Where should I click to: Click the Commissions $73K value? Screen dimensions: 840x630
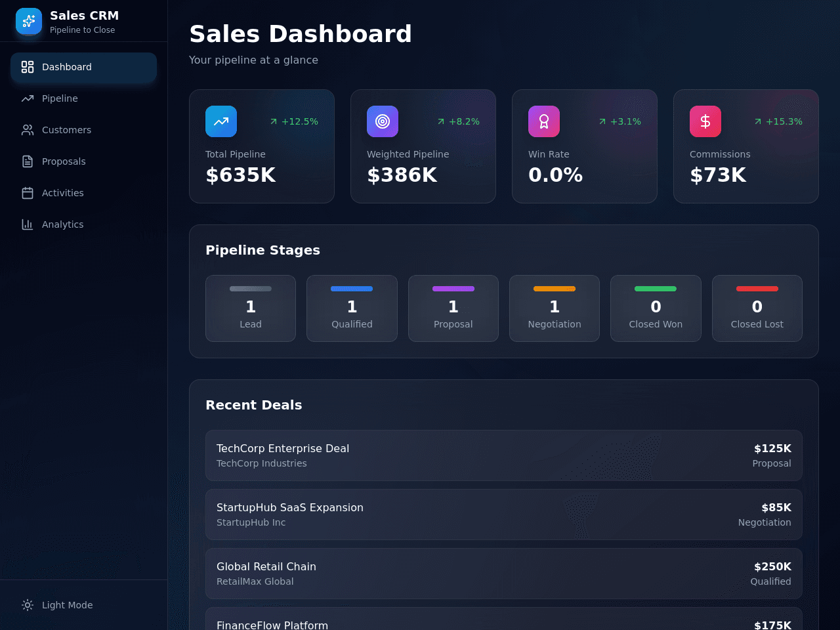(718, 175)
